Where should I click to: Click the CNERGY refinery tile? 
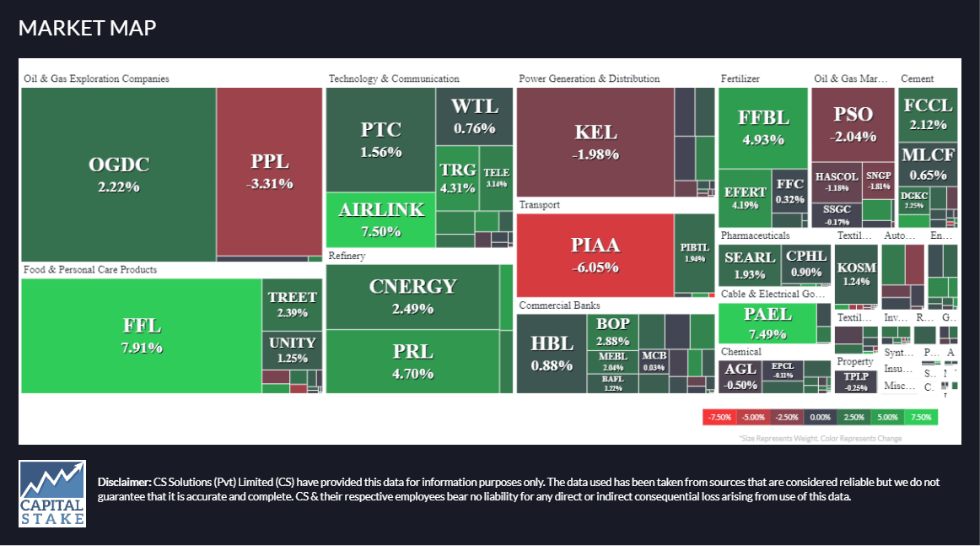[412, 297]
